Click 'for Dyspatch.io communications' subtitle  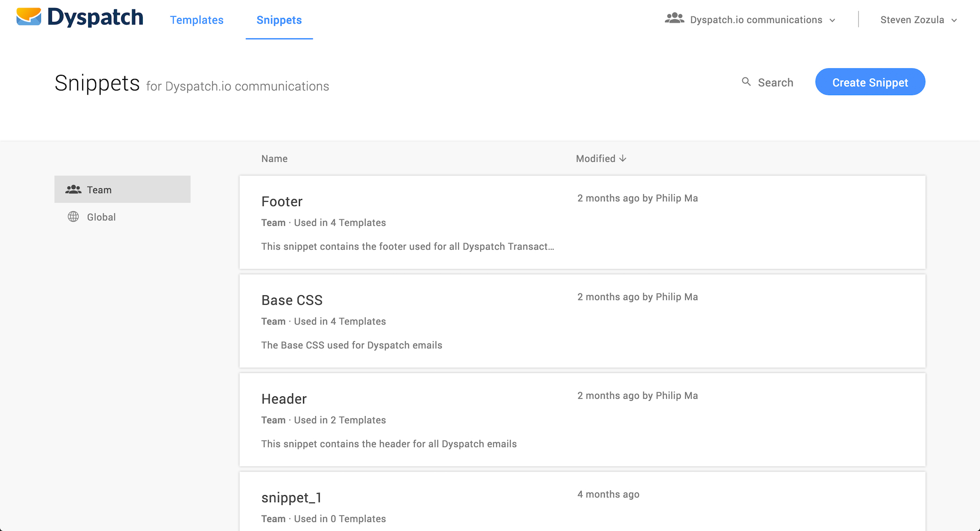pos(238,86)
